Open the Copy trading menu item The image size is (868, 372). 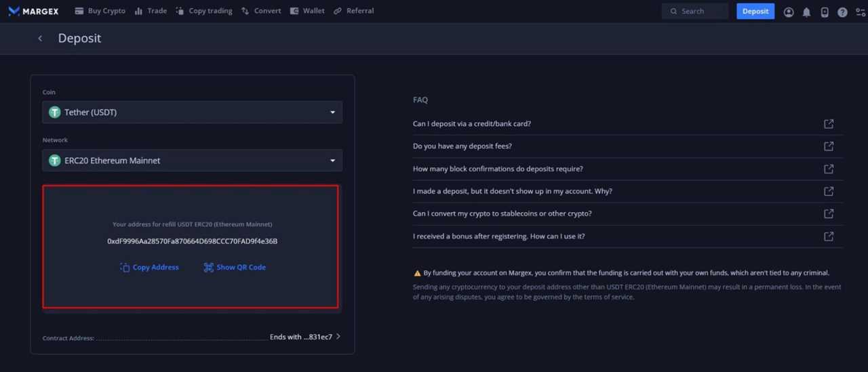(203, 11)
